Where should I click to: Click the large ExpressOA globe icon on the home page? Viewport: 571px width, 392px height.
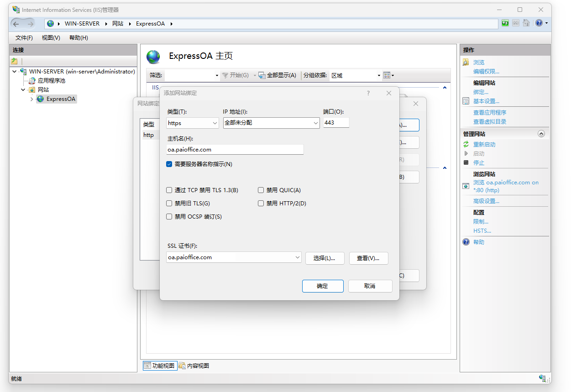click(x=153, y=57)
